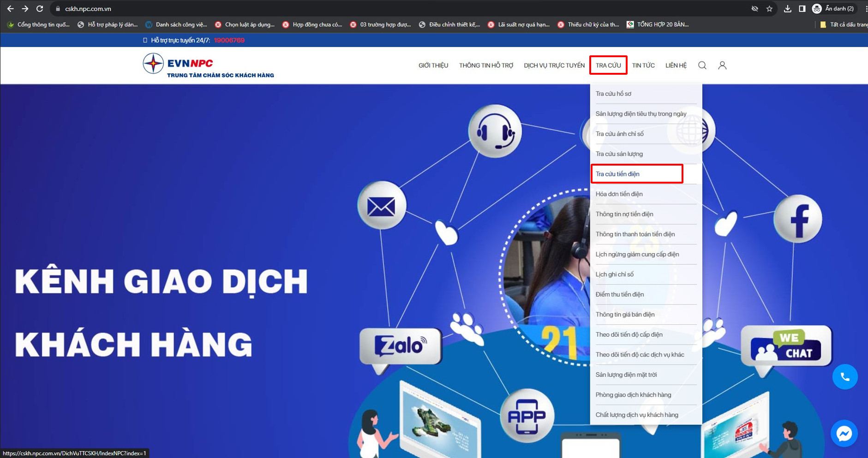Open the browser downloads icon
868x458 pixels.
(x=787, y=9)
